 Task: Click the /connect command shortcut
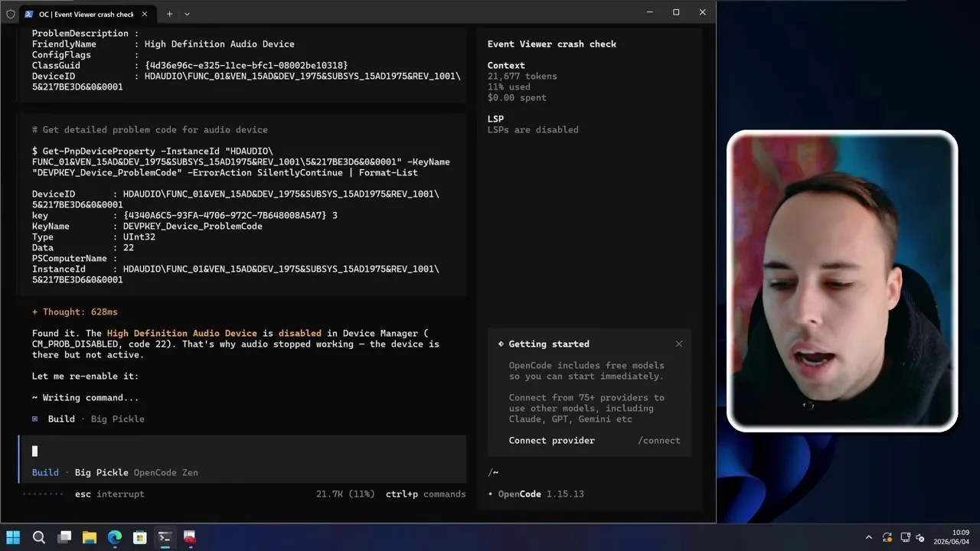(658, 440)
